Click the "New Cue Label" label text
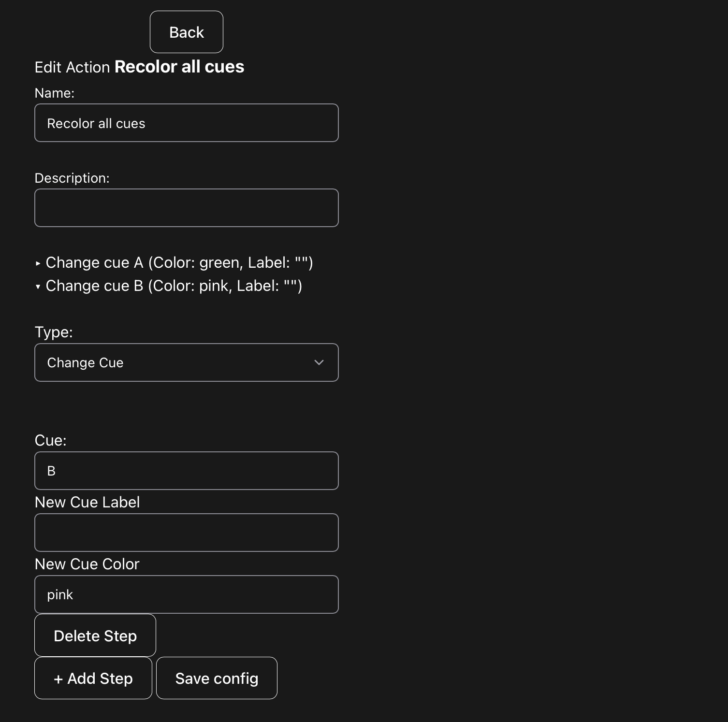The image size is (728, 722). (87, 502)
